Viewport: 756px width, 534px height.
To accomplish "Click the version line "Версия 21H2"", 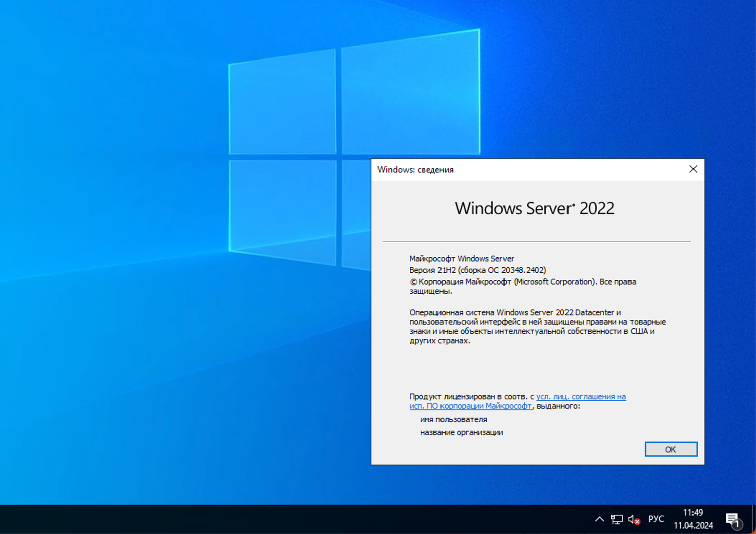I will [x=478, y=270].
